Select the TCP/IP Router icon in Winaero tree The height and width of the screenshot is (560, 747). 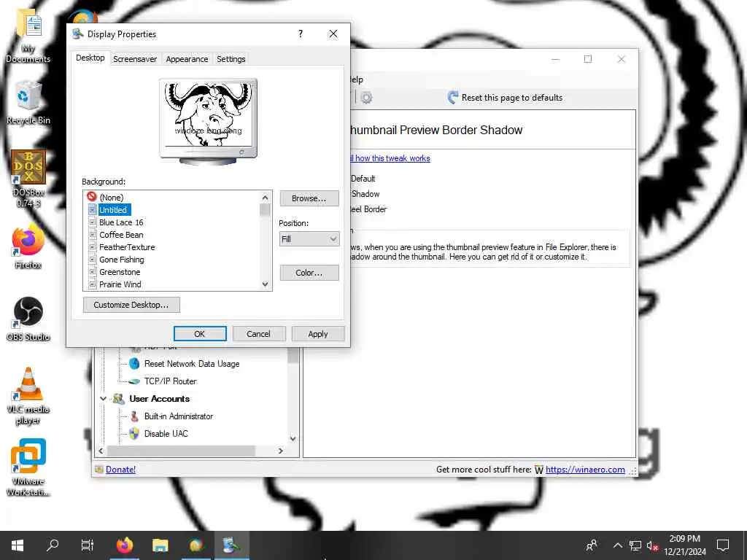coord(135,381)
